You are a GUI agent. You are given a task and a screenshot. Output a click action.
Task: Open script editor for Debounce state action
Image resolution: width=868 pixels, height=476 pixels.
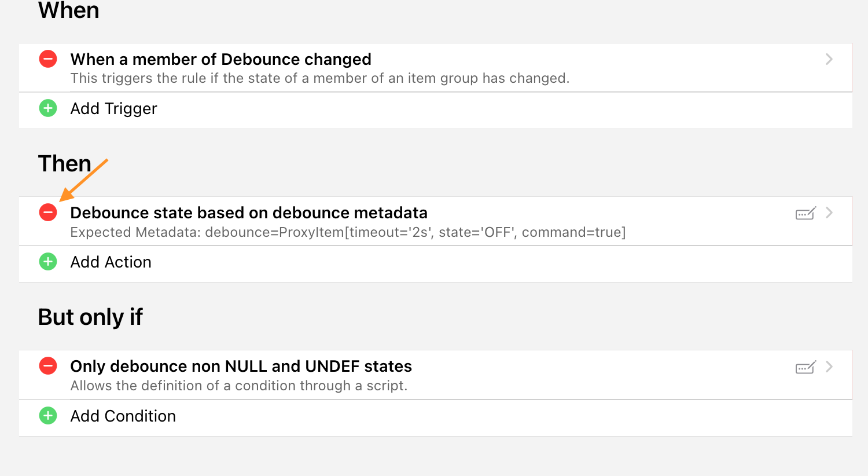click(806, 214)
